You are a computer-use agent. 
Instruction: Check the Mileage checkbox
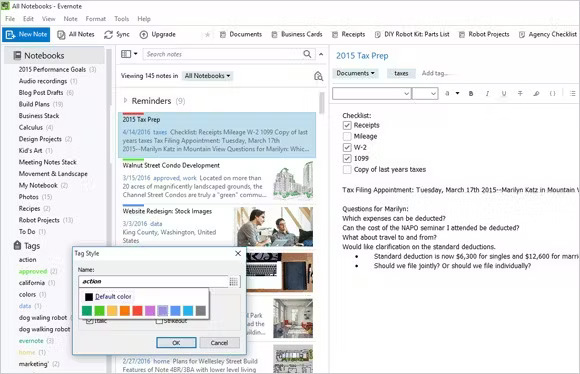pos(347,137)
